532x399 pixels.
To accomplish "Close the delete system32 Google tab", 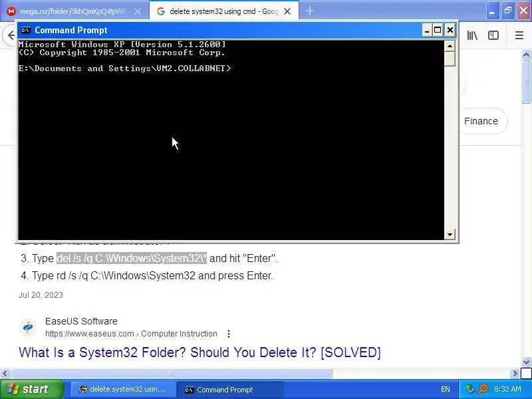I will (x=287, y=11).
